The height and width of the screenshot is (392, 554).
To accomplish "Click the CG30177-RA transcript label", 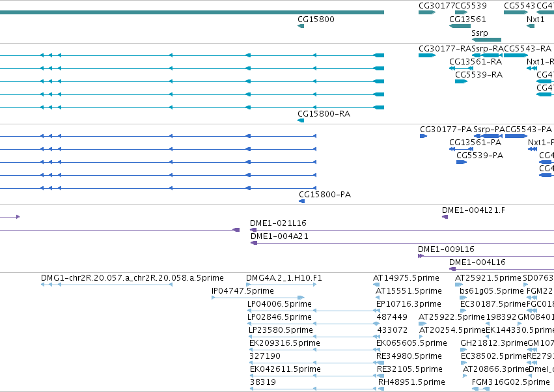I will coord(445,49).
